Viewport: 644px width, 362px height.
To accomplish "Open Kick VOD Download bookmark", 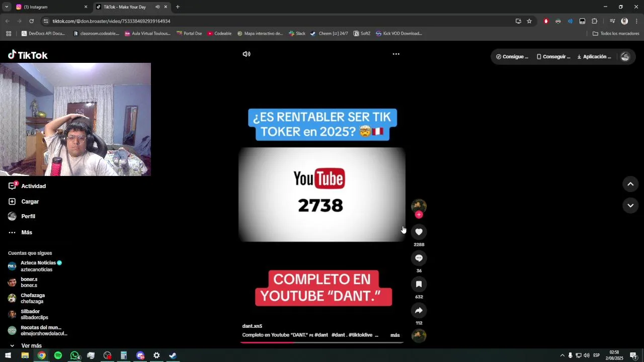I will 398,34.
